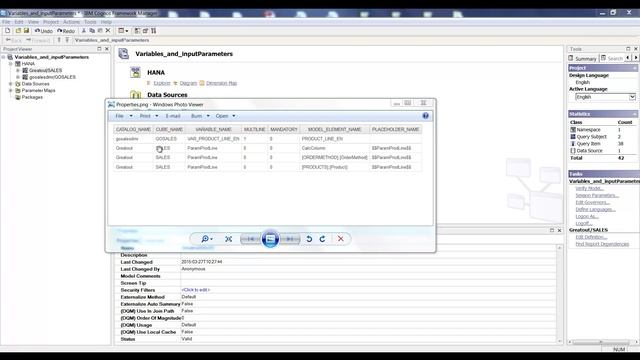Click E-mail in Photo Viewer toolbar
The width and height of the screenshot is (640, 360).
point(173,116)
